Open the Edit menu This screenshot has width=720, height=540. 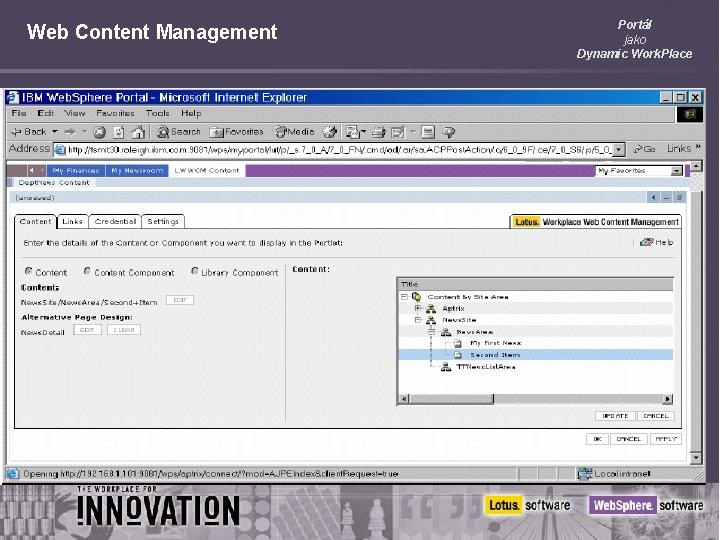[x=45, y=113]
